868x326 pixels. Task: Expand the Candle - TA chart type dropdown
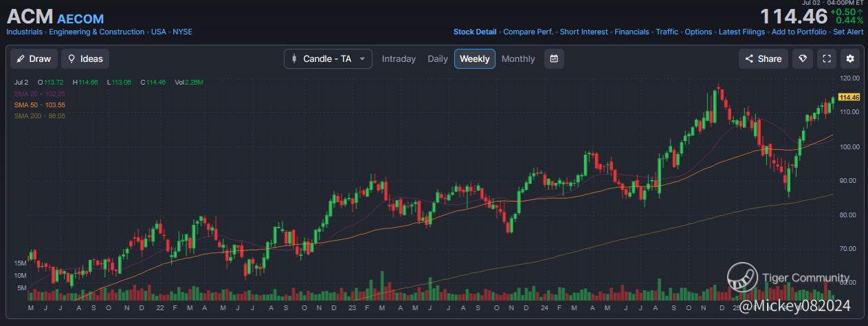[328, 59]
